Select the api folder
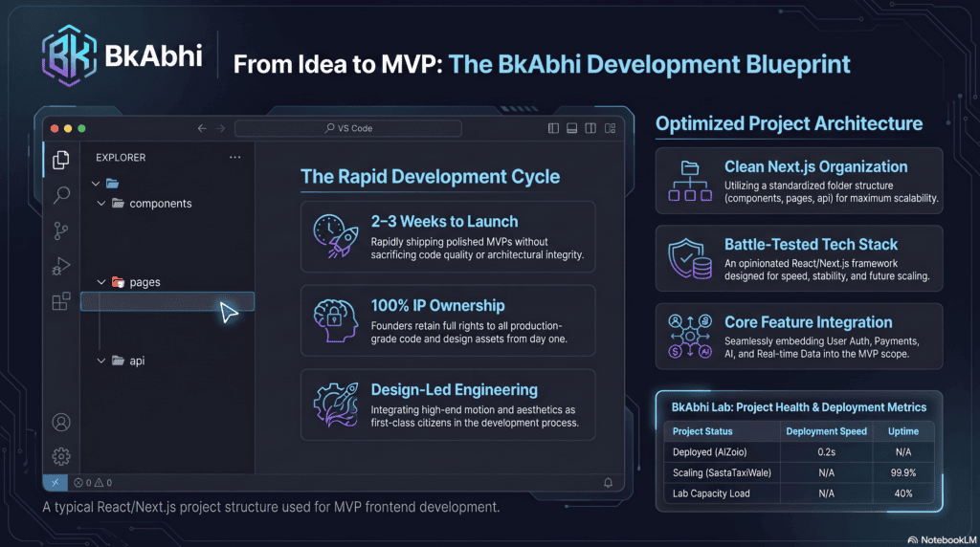Screen dimensions: 980x547 coord(137,361)
